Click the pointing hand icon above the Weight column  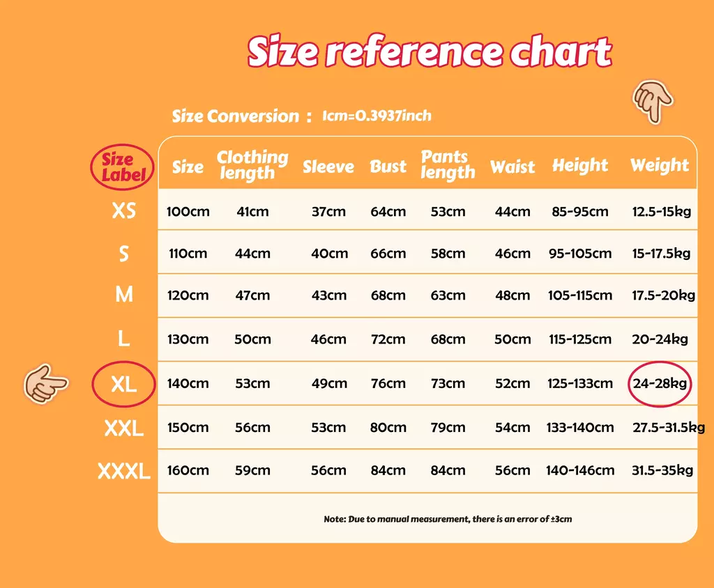pos(652,101)
